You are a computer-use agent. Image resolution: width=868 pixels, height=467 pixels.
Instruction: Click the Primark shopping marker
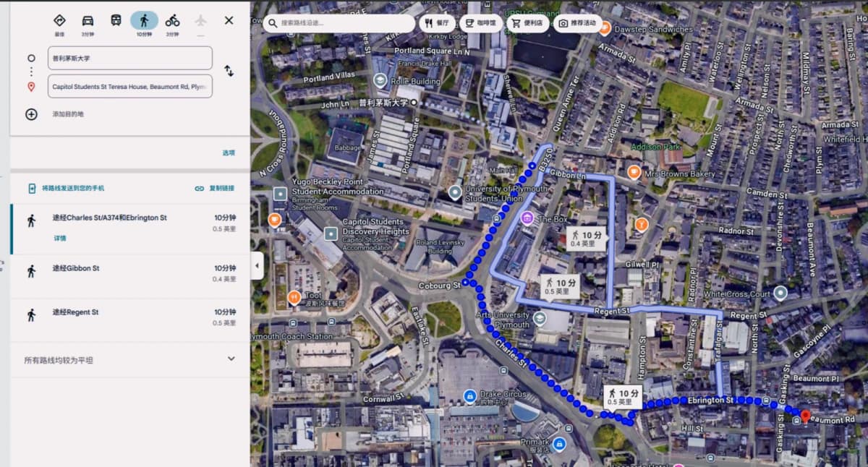(558, 442)
